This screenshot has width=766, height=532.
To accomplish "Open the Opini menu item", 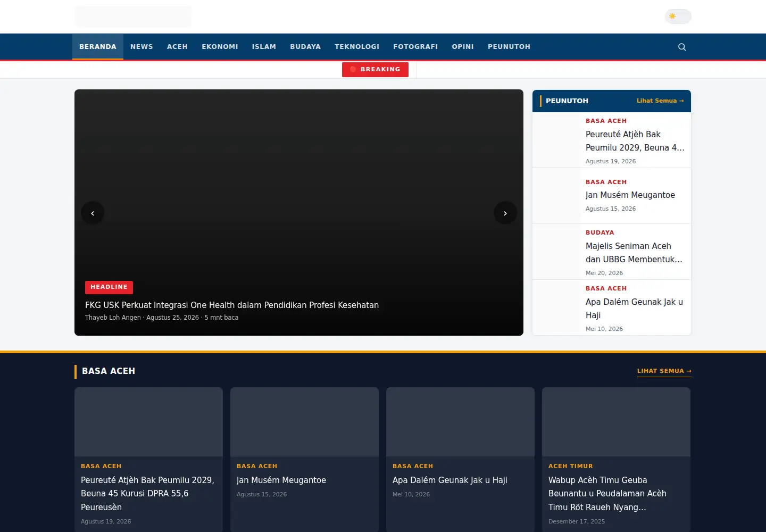I will 463,47.
